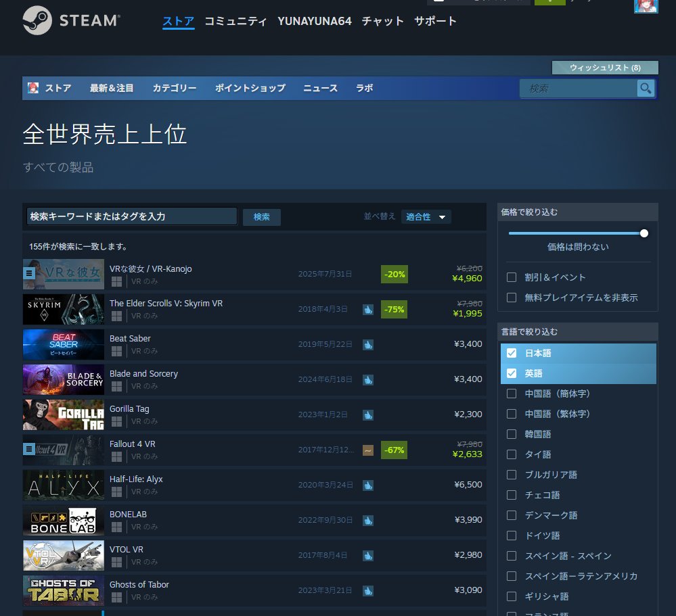Image resolution: width=676 pixels, height=616 pixels.
Task: Open ラボ tab
Action: (x=364, y=89)
